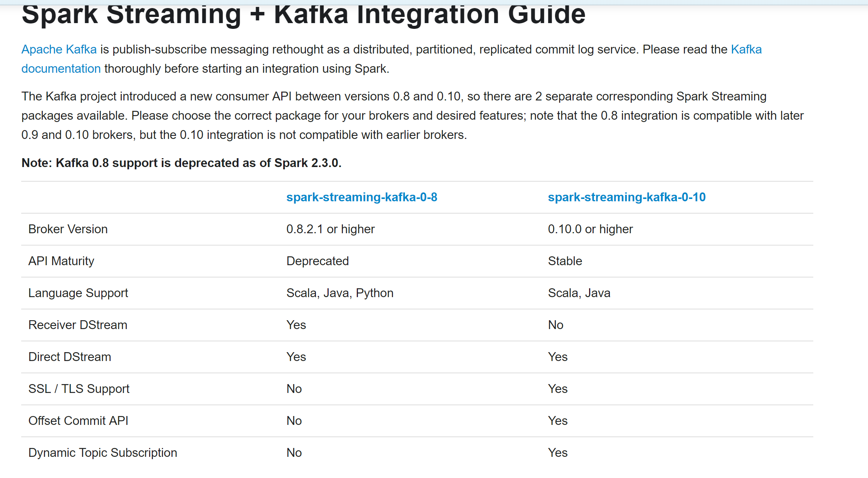
Task: Click the Integration Guide page heading
Action: pyautogui.click(x=304, y=15)
